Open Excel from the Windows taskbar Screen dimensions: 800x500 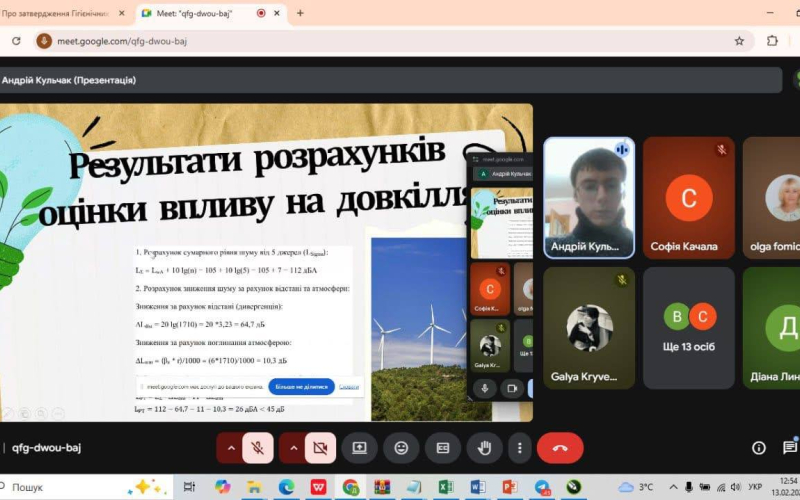(x=446, y=487)
